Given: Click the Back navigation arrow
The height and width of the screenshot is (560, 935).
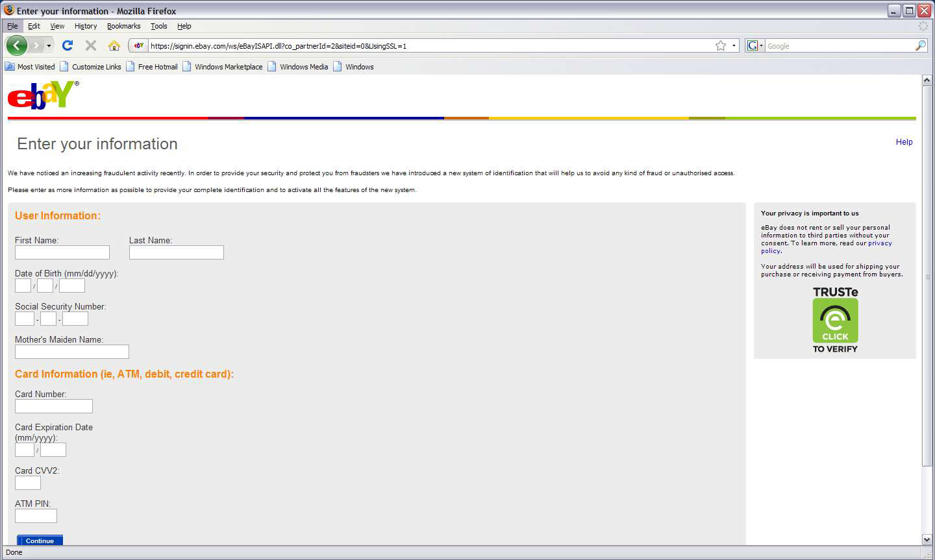Looking at the screenshot, I should [16, 45].
